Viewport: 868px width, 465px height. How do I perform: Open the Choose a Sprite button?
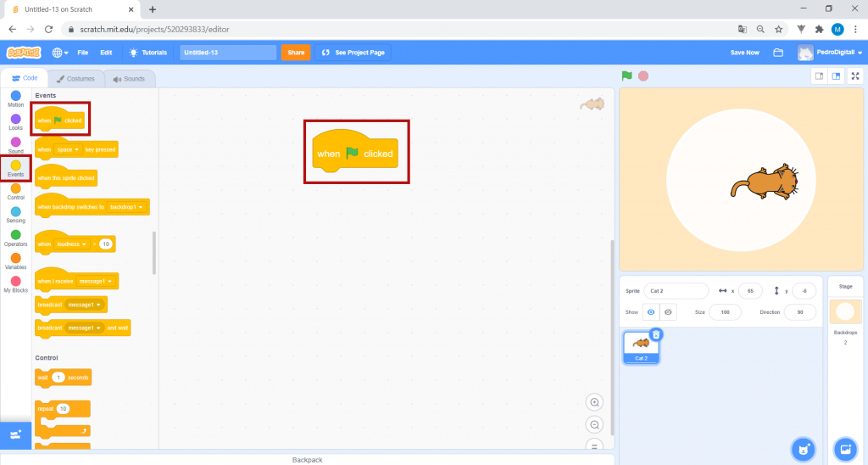tap(804, 449)
